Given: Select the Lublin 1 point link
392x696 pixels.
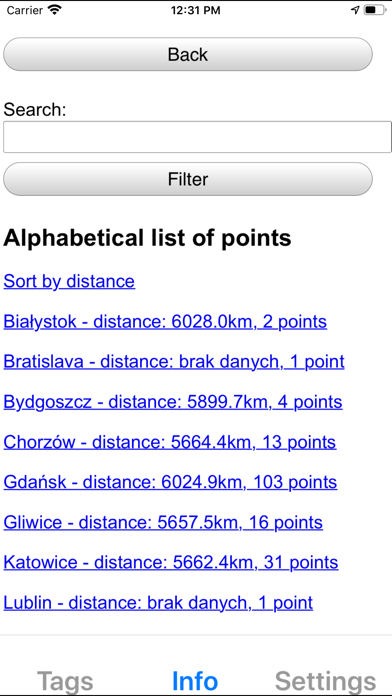Looking at the screenshot, I should [158, 603].
